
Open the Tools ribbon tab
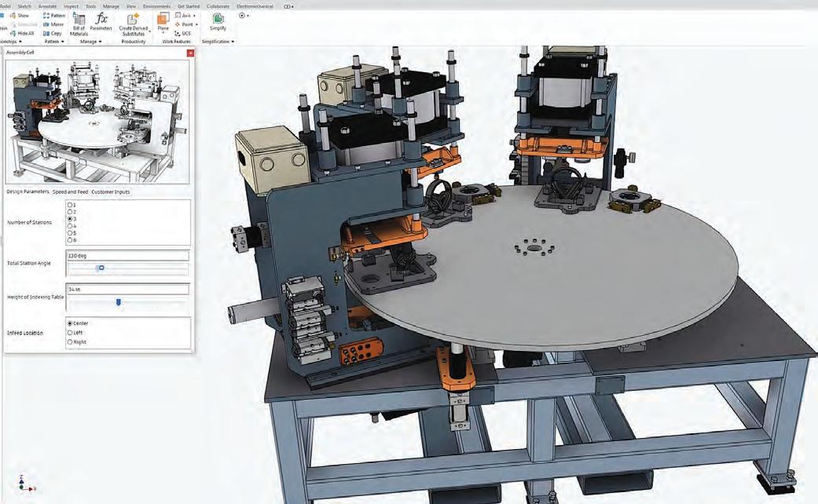(91, 7)
